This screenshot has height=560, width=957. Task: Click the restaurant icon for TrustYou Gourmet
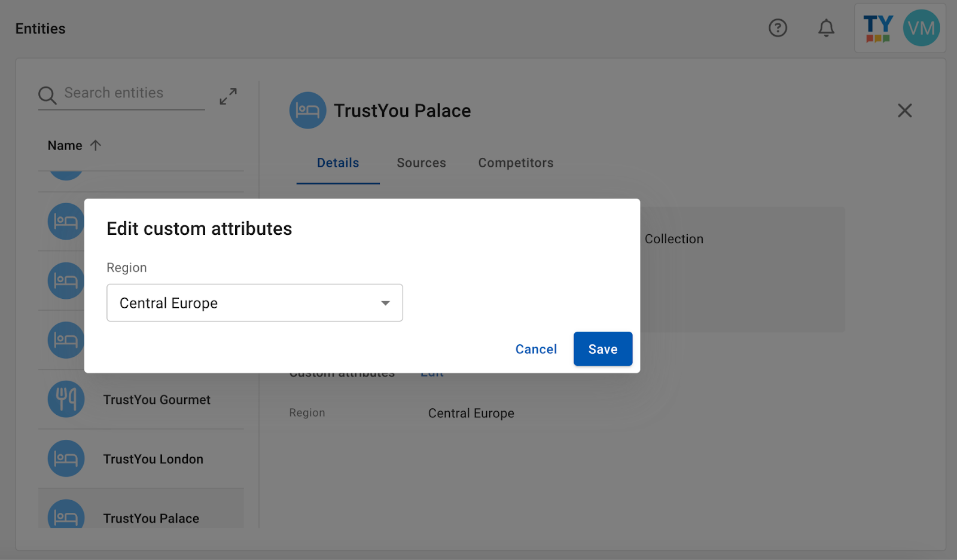tap(66, 399)
